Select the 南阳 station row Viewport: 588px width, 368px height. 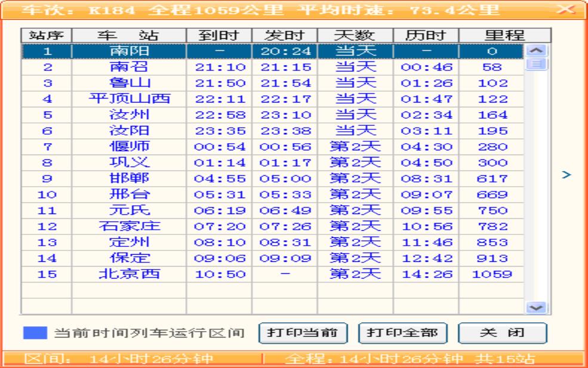point(129,51)
